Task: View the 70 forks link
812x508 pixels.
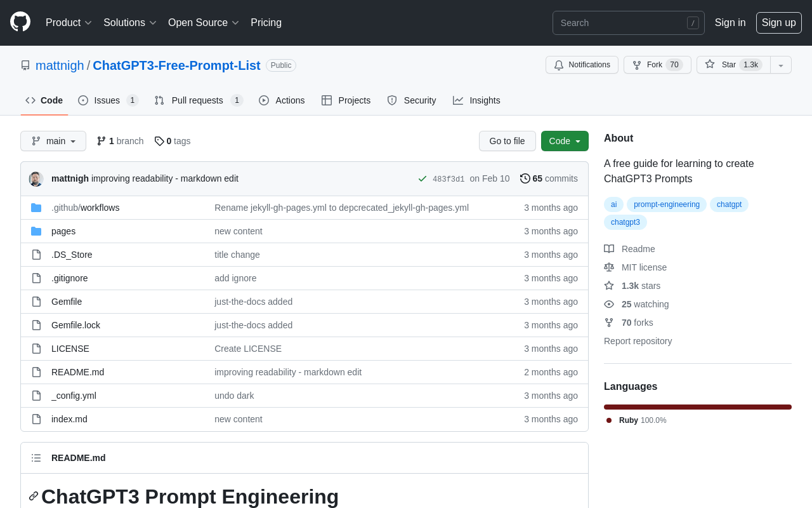Action: (x=629, y=323)
